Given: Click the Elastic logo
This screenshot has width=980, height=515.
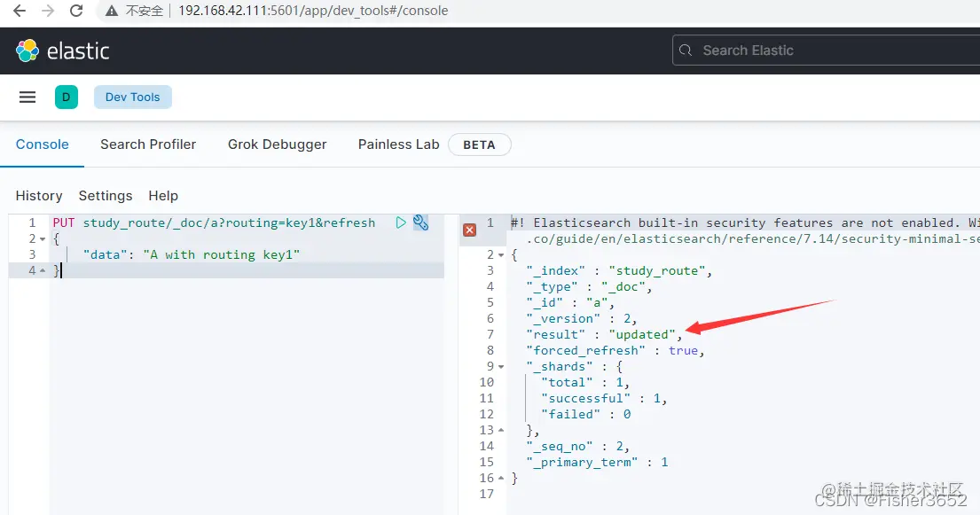Looking at the screenshot, I should (62, 51).
